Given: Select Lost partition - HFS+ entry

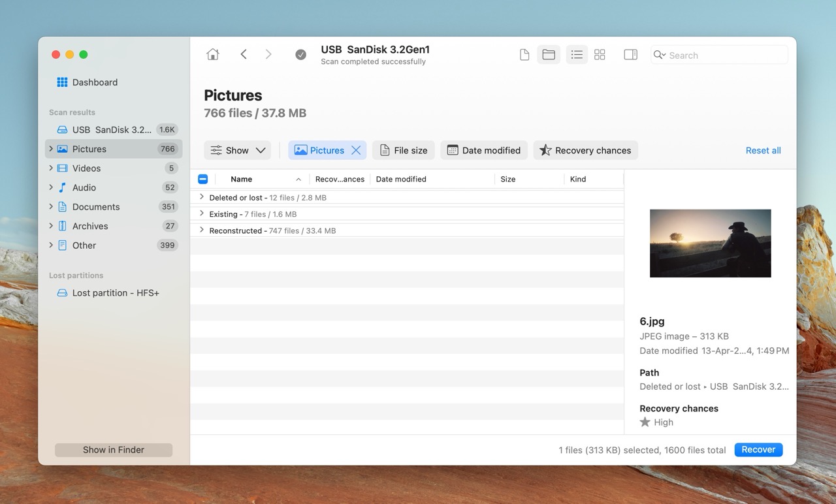Looking at the screenshot, I should (x=116, y=293).
